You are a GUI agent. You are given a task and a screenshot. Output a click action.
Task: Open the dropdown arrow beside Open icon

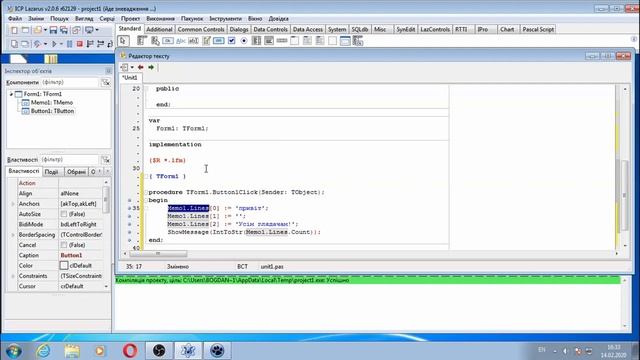(x=45, y=30)
